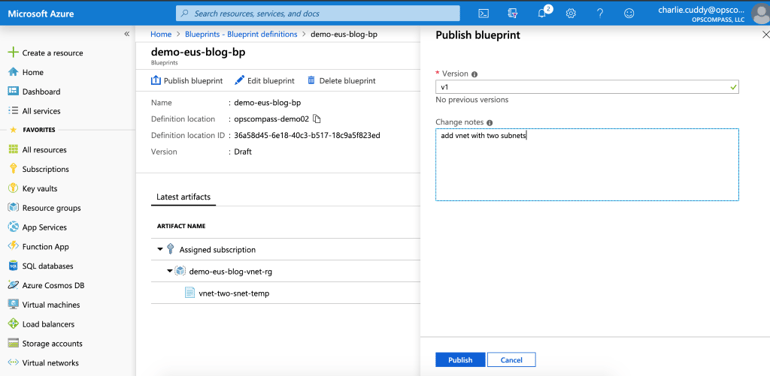The height and width of the screenshot is (376, 770).
Task: Click the Resource groups cube icon
Action: pyautogui.click(x=13, y=208)
